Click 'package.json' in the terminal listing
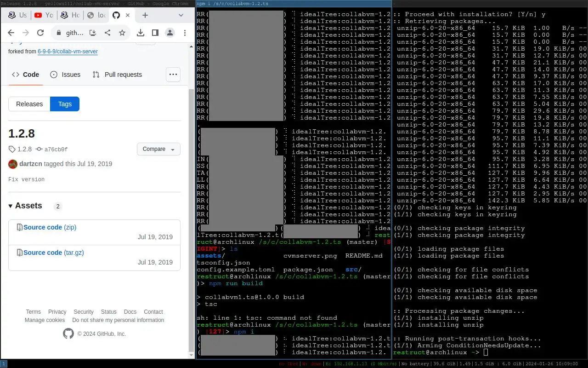 tap(308, 270)
